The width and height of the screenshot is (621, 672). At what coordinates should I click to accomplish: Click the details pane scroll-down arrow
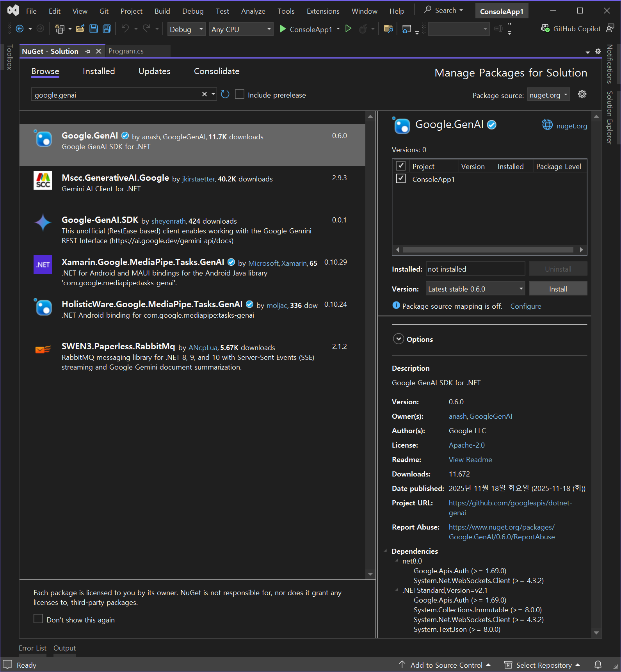click(596, 633)
